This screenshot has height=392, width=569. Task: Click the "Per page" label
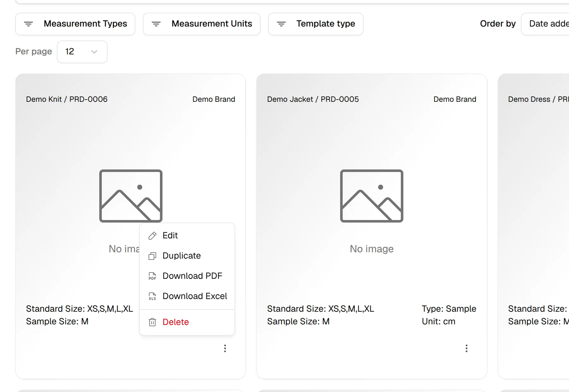coord(34,52)
